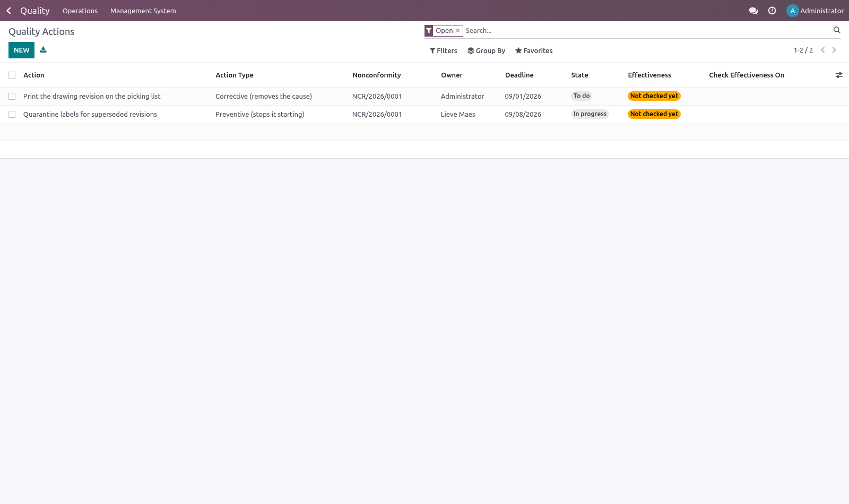Sort by Action Type column header

coord(235,75)
